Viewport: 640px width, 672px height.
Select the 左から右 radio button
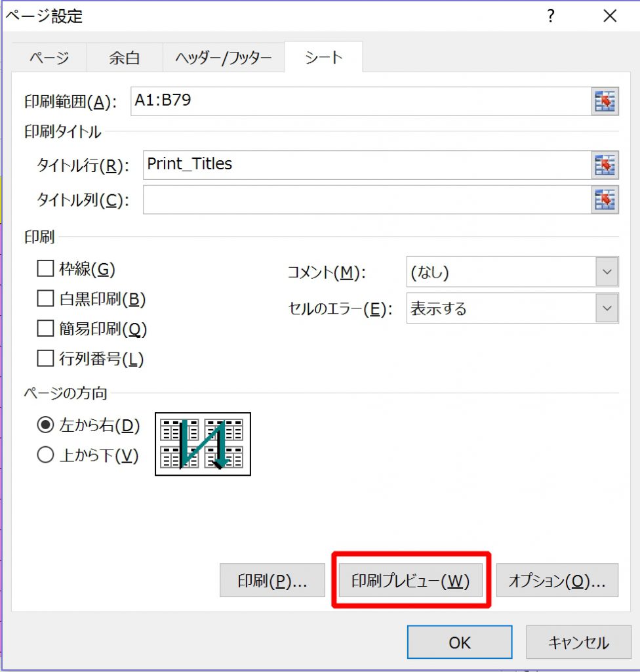click(x=45, y=425)
